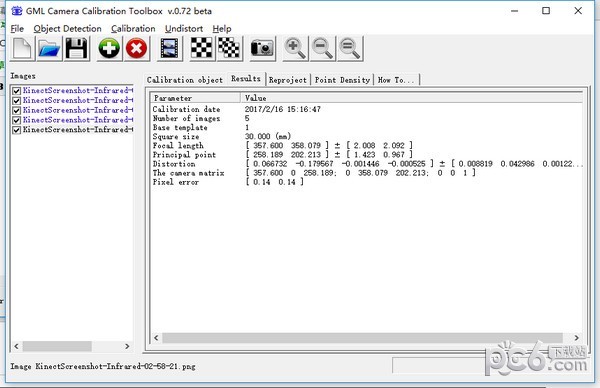Click the right arrow of Images list scrollbar

127,346
